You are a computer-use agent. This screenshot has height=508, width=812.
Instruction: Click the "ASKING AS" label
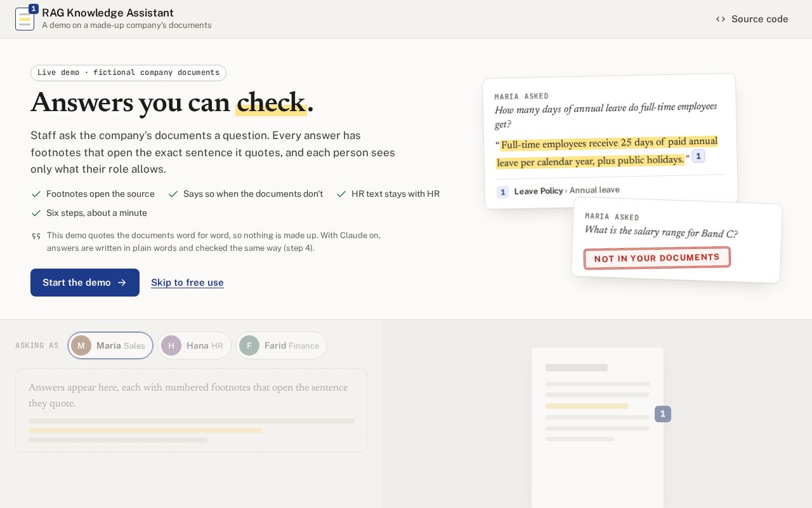(x=37, y=345)
